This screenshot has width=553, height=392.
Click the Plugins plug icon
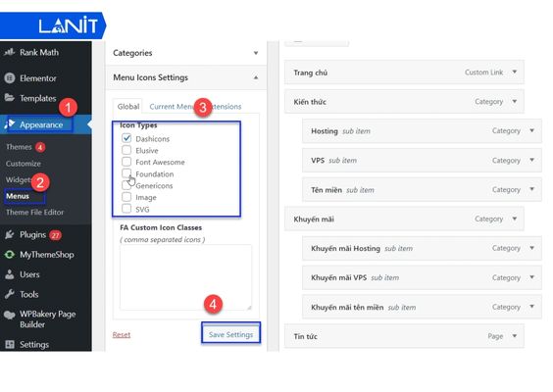click(10, 235)
